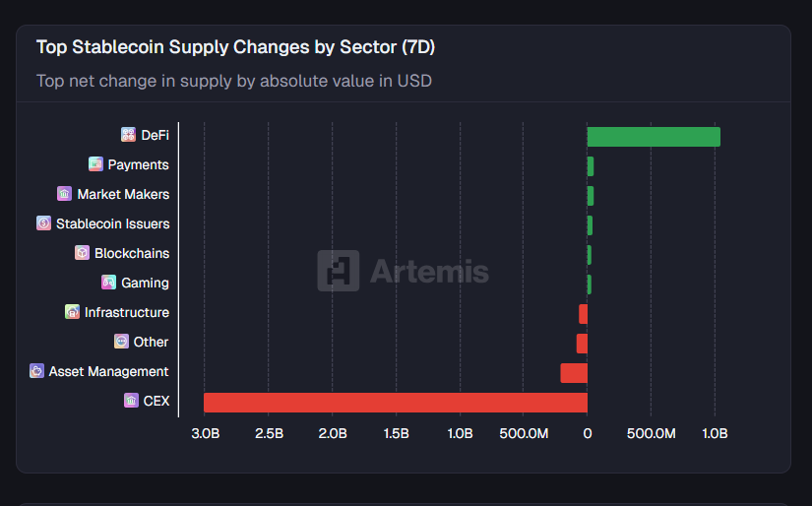Click the red Other sector bar
Viewport: 812px width, 506px height.
pyautogui.click(x=582, y=344)
